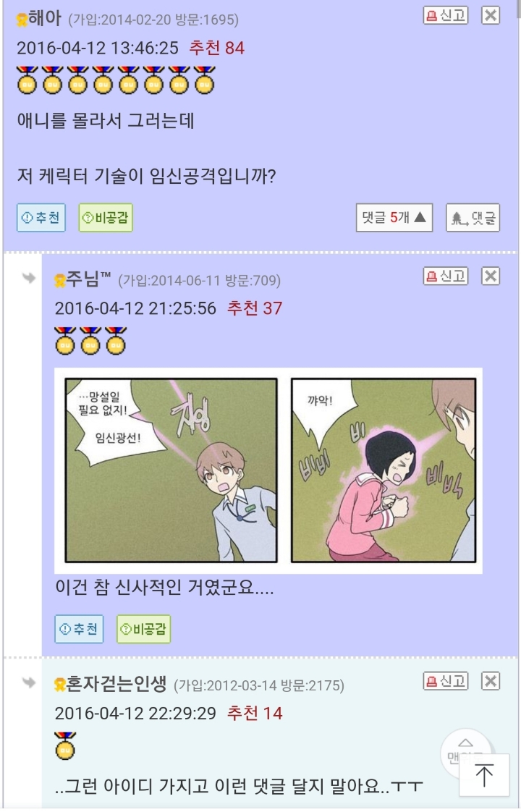
Task: Collapse the 댓글 5개 replies list
Action: pyautogui.click(x=394, y=218)
